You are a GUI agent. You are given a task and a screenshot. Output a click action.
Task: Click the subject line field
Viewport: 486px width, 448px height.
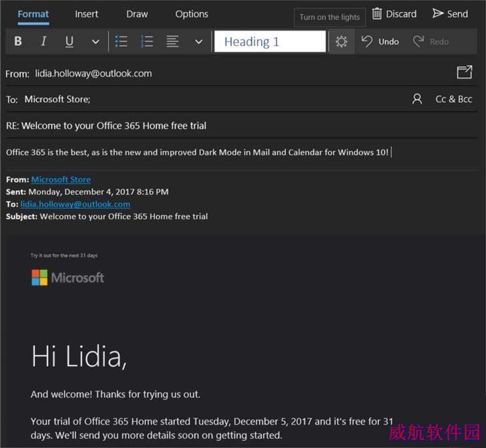(x=241, y=126)
